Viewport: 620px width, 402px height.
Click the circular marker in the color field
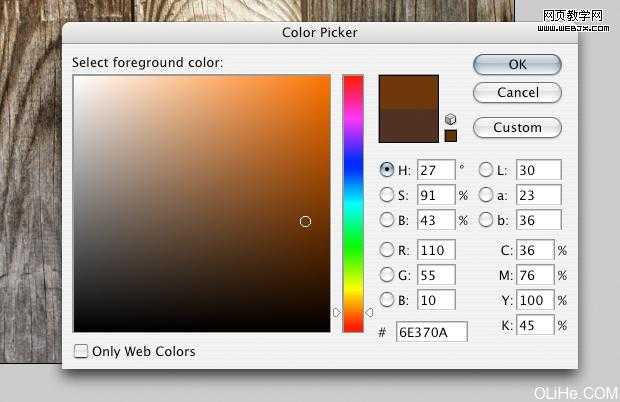[x=305, y=221]
